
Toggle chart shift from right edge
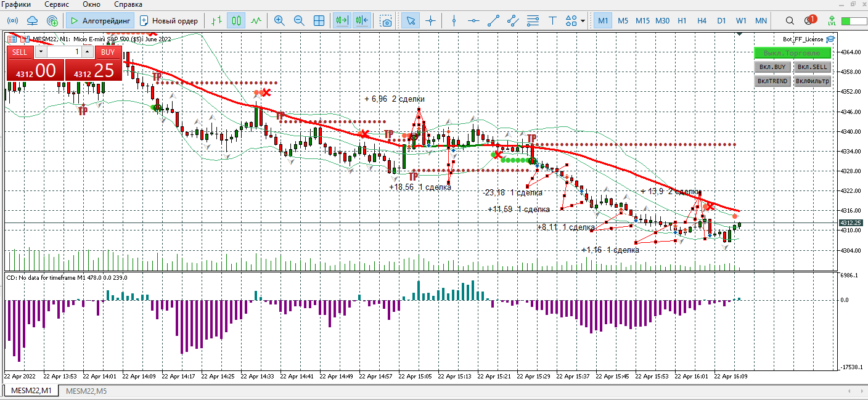click(x=362, y=20)
